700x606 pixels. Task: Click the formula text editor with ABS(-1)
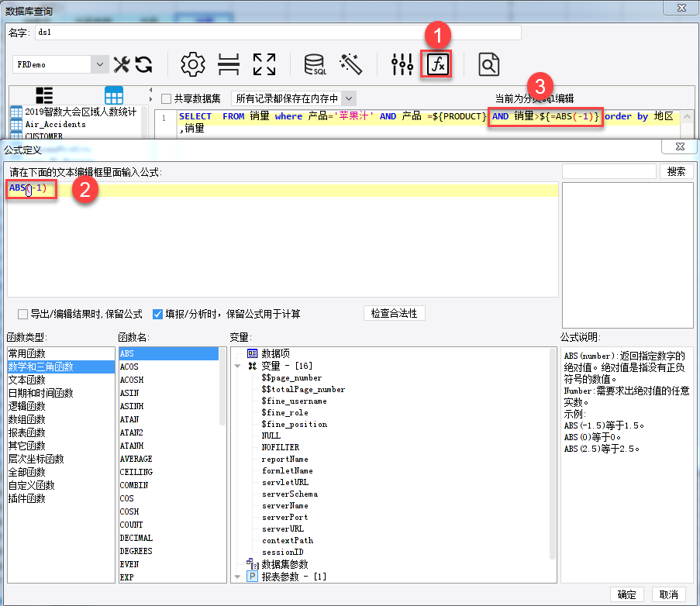283,239
